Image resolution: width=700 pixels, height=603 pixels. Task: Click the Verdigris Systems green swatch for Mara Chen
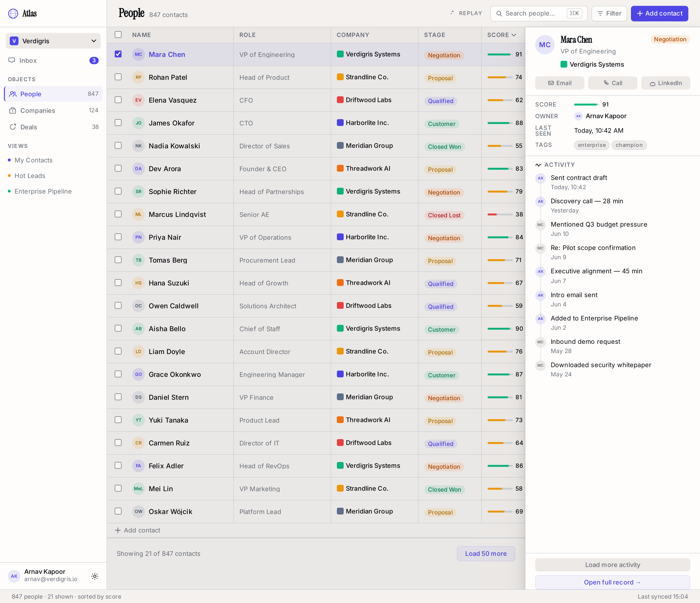(x=340, y=54)
